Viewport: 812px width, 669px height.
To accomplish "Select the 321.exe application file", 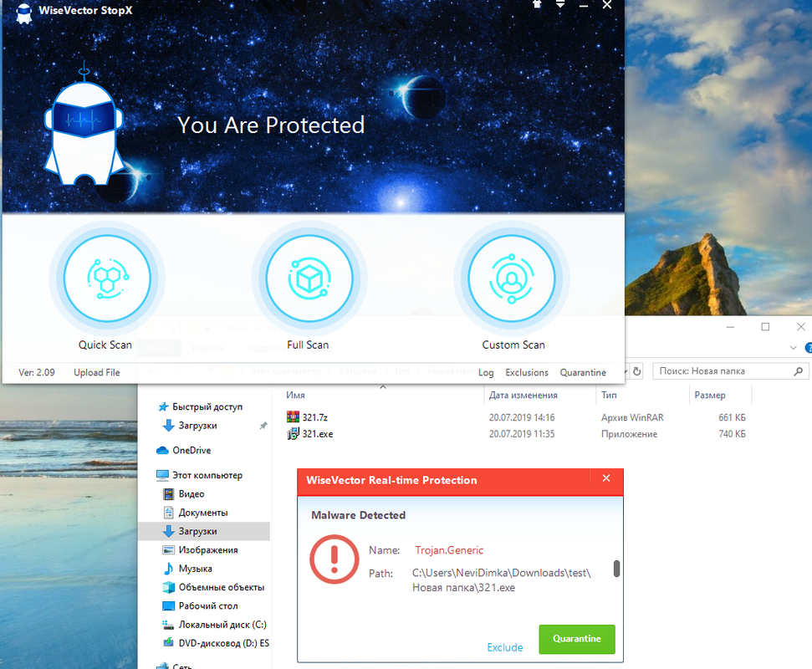I will (318, 434).
